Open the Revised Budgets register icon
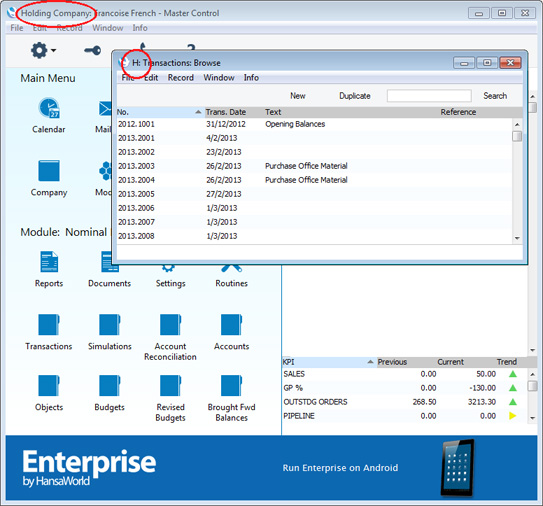543x506 pixels. (170, 385)
